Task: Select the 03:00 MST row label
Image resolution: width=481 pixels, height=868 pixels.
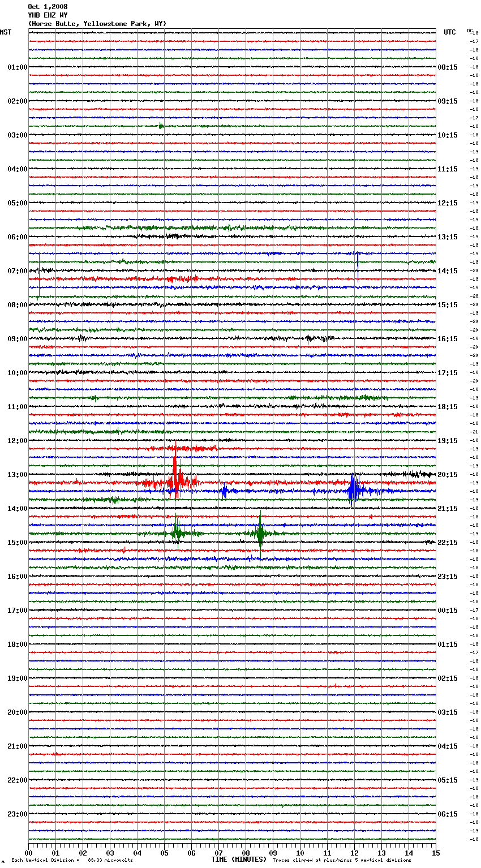Action: coord(18,135)
